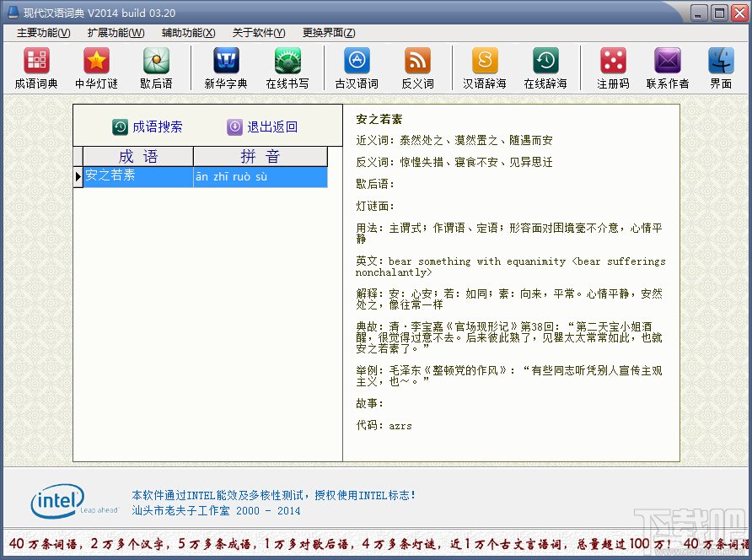Click the INTEL authorization notice text
Screen dimensions: 752x560
[x=273, y=495]
